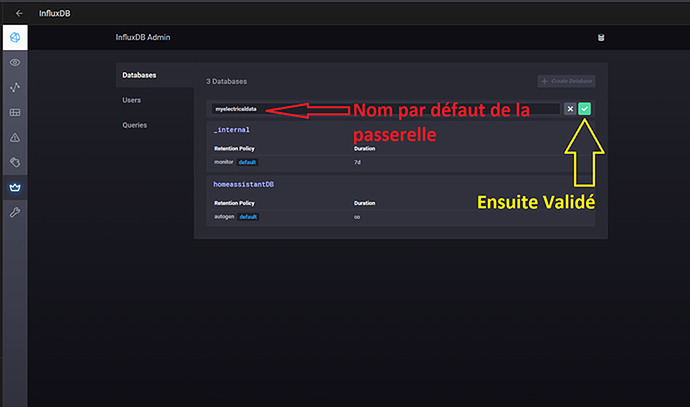Open Log Viewer tag icon in sidebar
Viewport: 690px width, 407px height.
click(x=15, y=162)
